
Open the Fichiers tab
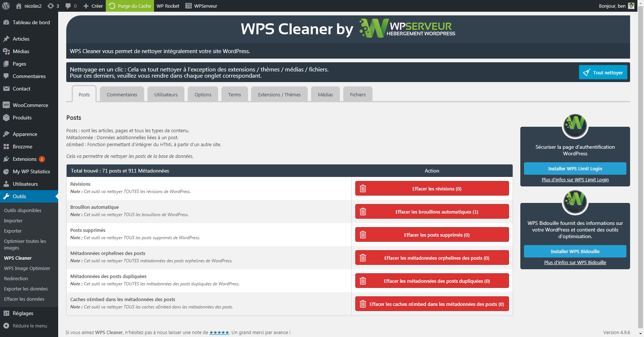[x=357, y=95]
